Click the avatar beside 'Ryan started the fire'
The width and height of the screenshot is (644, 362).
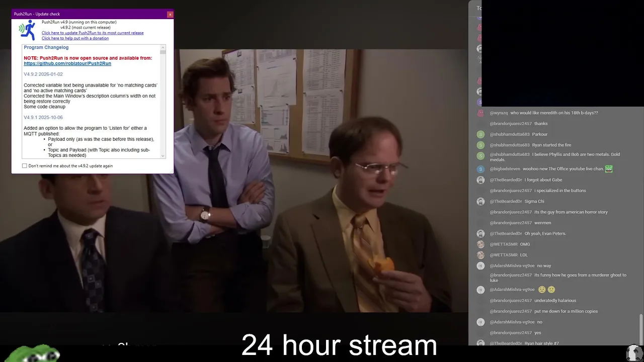(x=480, y=145)
